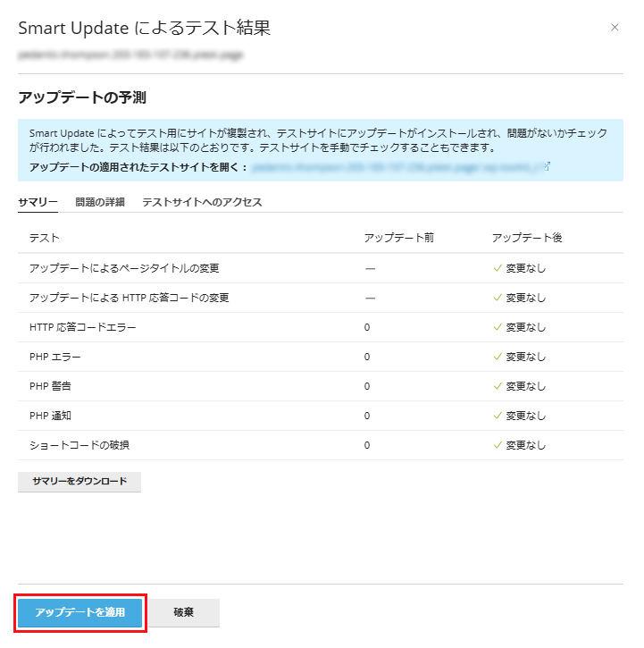Viewport: 644px width, 648px height.
Task: Click the checkmark icon in the ショートコードの破損 row
Action: [498, 445]
